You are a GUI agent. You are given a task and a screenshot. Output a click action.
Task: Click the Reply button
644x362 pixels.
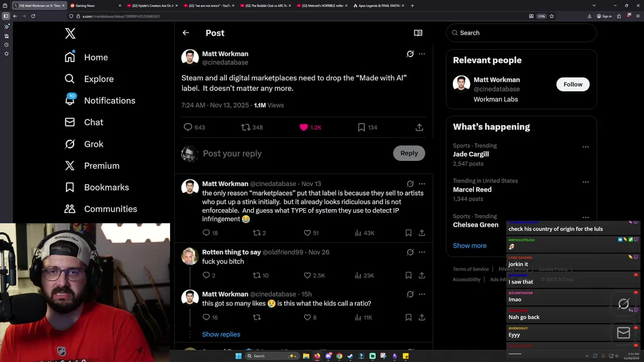[x=409, y=153]
